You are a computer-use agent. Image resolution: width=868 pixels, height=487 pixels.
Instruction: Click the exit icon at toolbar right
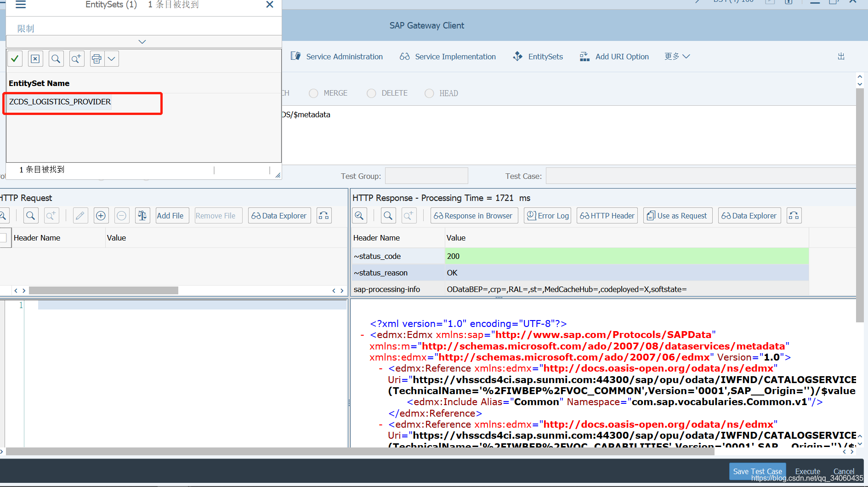pos(841,56)
